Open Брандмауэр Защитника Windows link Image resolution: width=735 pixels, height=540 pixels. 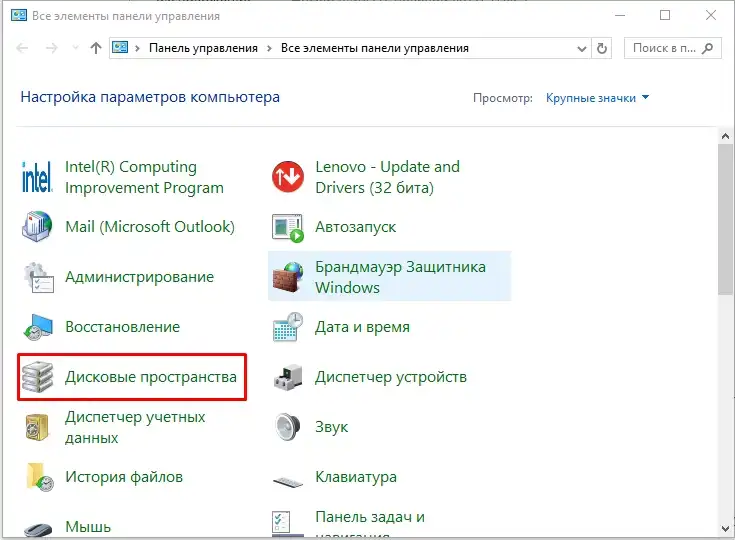tap(400, 277)
